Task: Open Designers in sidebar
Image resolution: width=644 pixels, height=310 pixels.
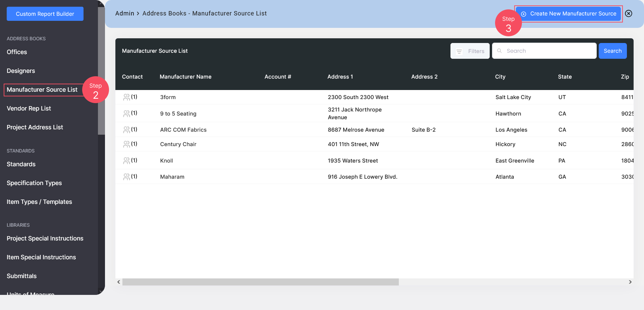Action: 21,71
